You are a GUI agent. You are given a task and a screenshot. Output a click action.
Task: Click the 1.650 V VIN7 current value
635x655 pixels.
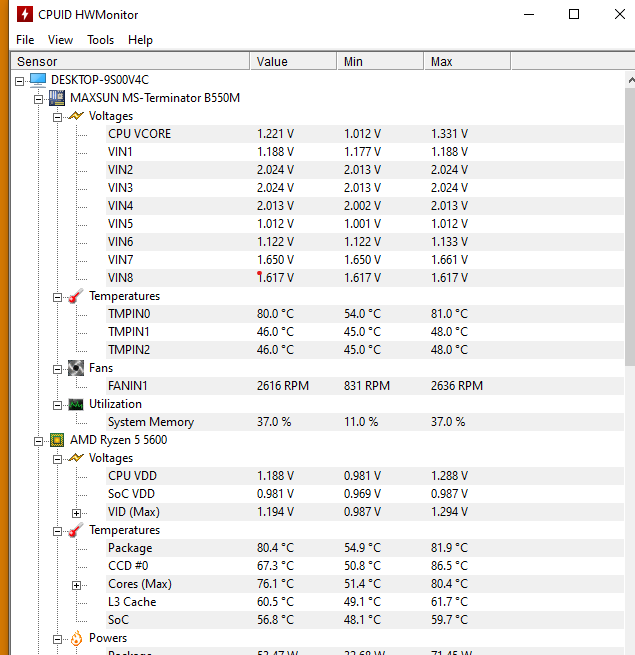[x=275, y=260]
